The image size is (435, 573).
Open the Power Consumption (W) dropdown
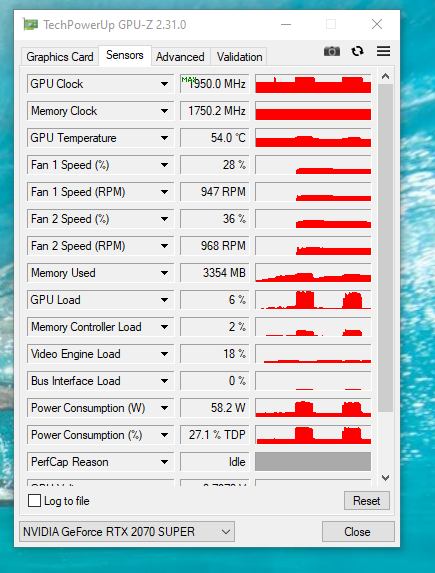[164, 408]
